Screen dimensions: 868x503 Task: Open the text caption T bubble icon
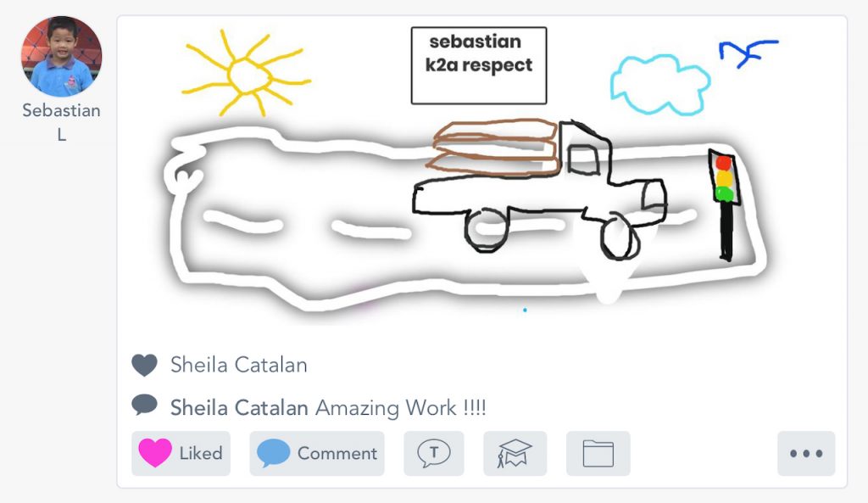434,454
